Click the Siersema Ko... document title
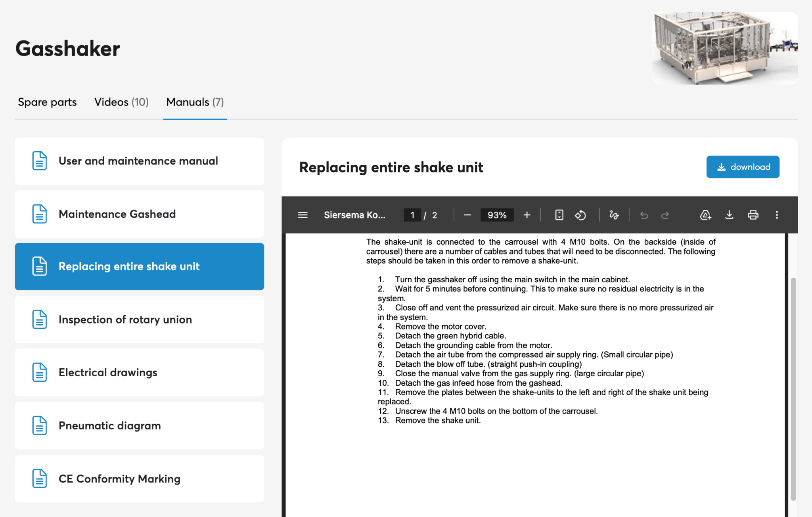This screenshot has width=812, height=517. point(354,215)
